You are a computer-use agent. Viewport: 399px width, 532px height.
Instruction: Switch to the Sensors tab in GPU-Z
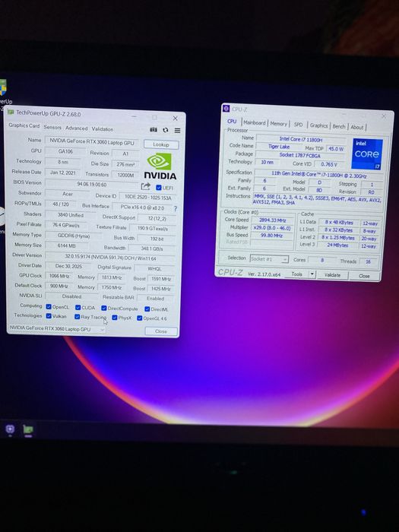[52, 127]
